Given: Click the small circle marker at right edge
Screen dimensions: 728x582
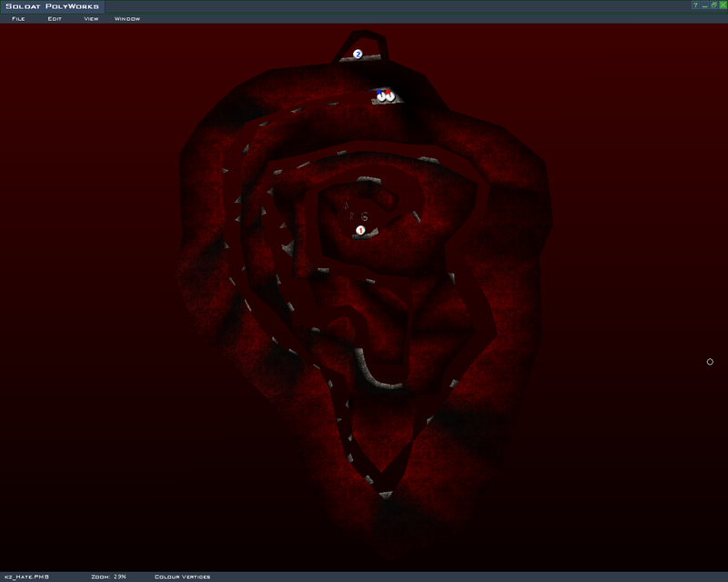Looking at the screenshot, I should click(x=710, y=362).
